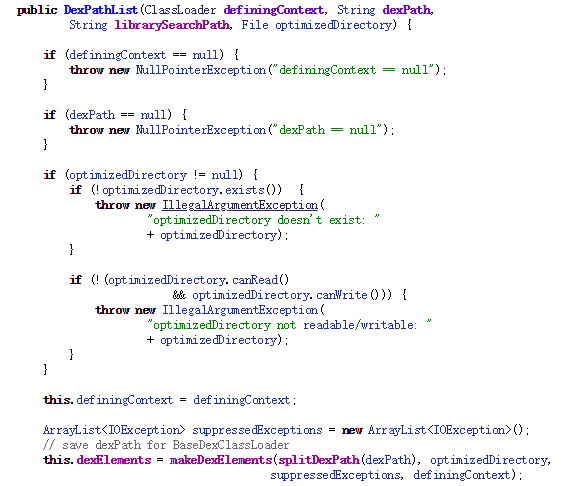Click the non-underlined IllegalArgumentException before readable/writable
Viewport: 587px width, 486px height.
point(240,310)
